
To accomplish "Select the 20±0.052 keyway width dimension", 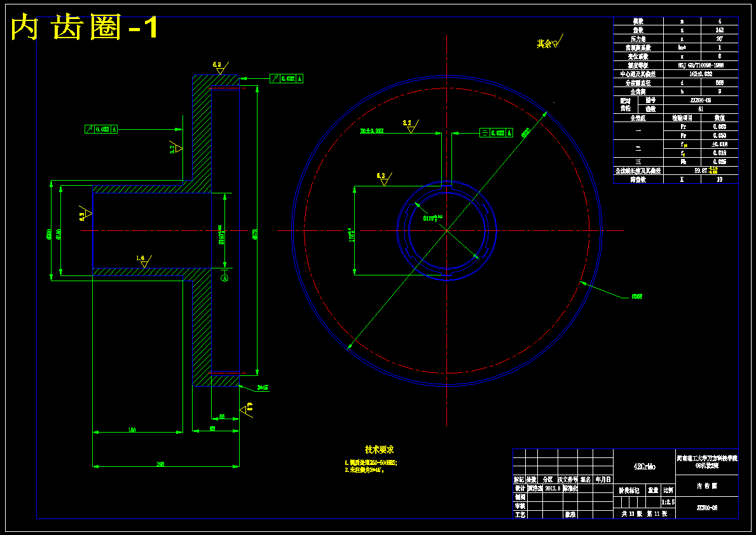I will click(x=371, y=131).
